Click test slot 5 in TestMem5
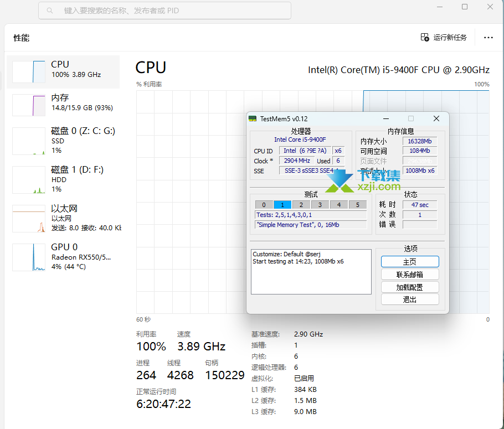The height and width of the screenshot is (429, 504). pos(357,205)
